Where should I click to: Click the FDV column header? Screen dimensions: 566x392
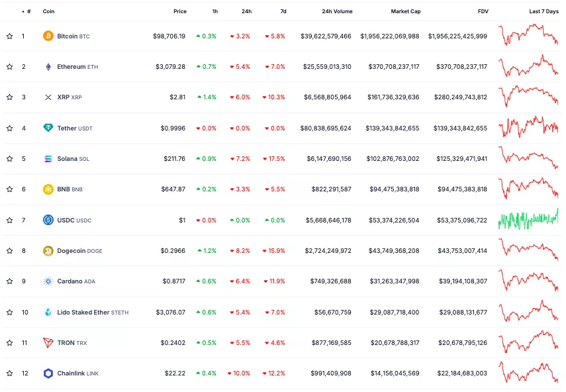483,11
